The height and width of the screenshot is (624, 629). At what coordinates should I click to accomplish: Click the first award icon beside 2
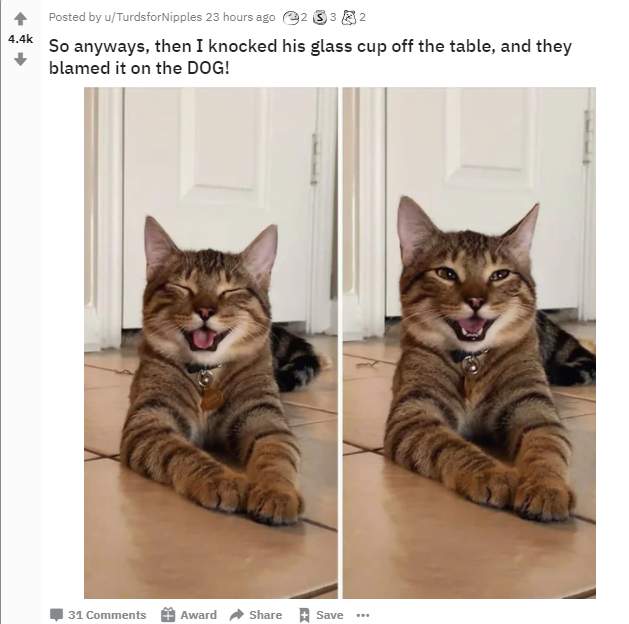[290, 17]
